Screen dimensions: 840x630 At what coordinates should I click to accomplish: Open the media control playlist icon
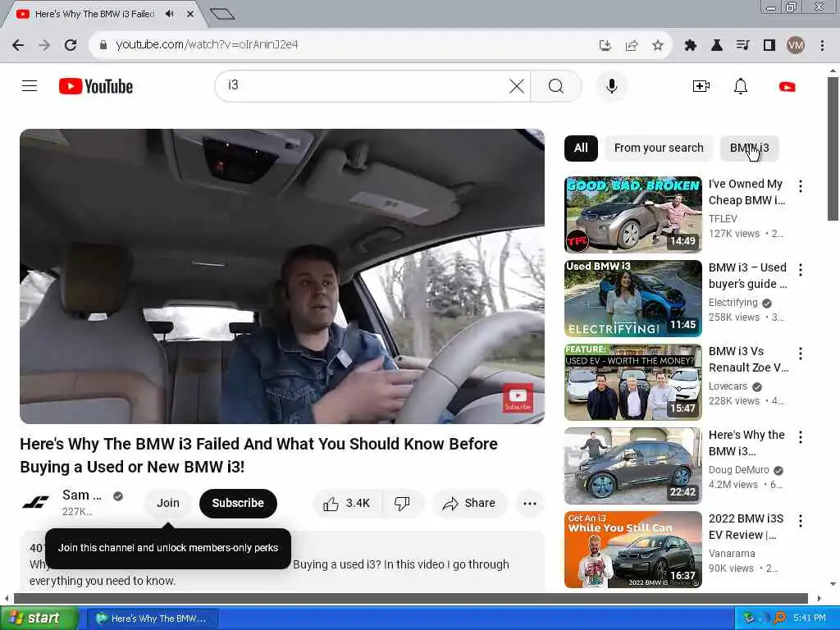coord(743,46)
